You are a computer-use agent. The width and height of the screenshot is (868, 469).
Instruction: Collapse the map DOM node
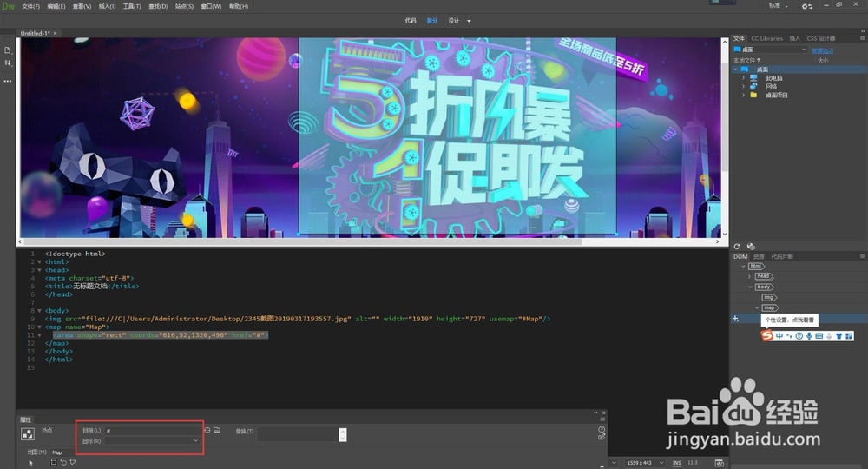pyautogui.click(x=757, y=307)
